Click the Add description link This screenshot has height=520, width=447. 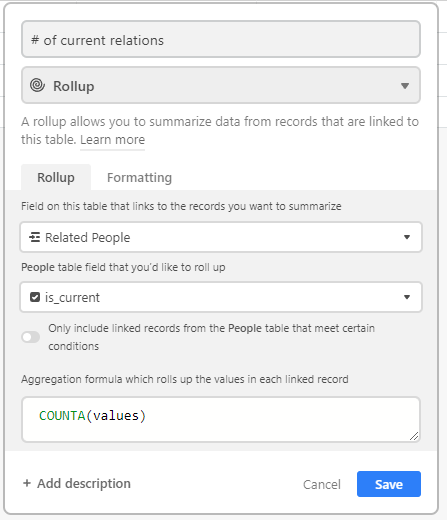pos(84,483)
